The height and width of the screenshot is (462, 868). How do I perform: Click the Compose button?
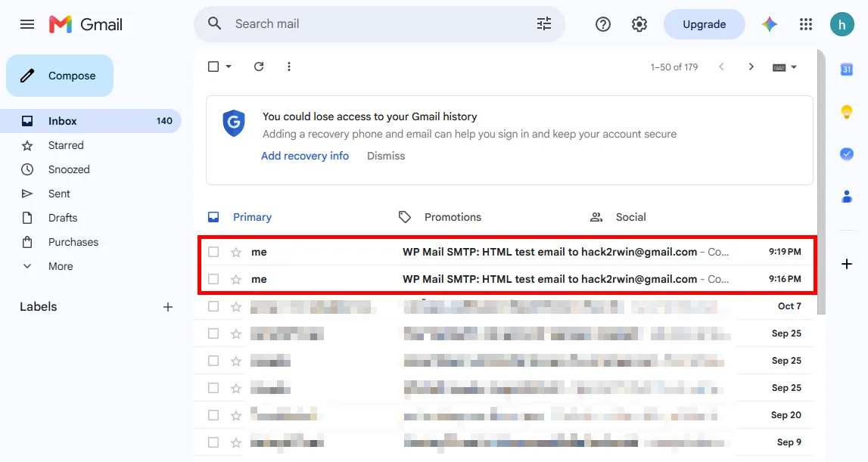pos(60,76)
